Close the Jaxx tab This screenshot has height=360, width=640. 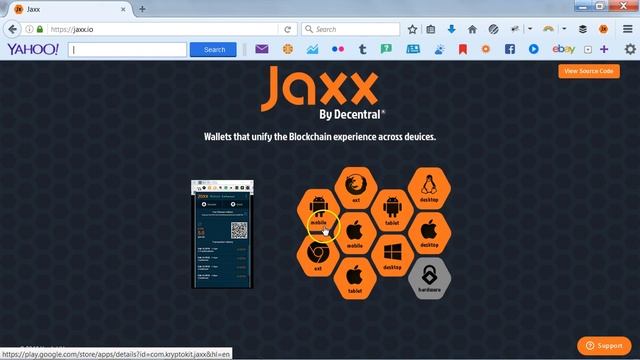[x=123, y=9]
